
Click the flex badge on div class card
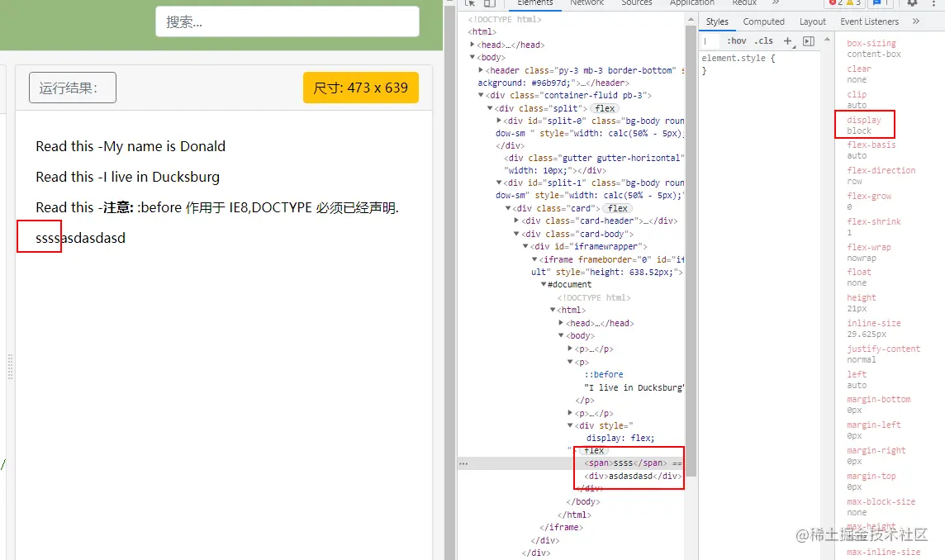tap(617, 208)
